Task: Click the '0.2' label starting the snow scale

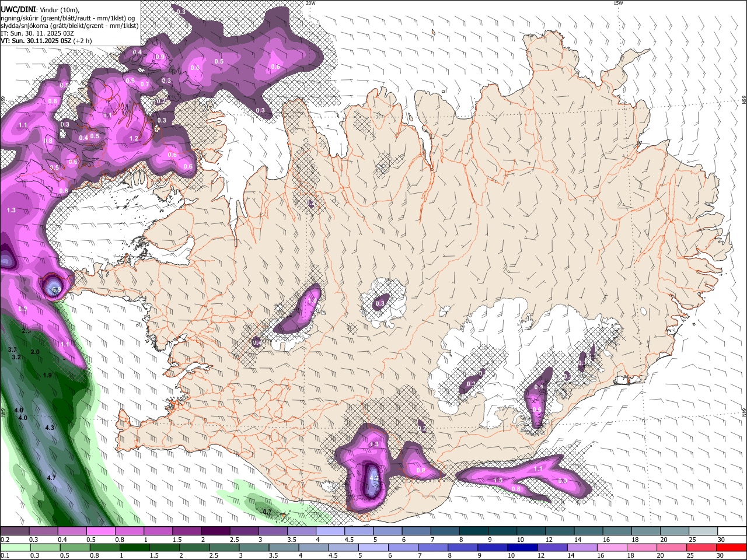Action: coord(5,540)
